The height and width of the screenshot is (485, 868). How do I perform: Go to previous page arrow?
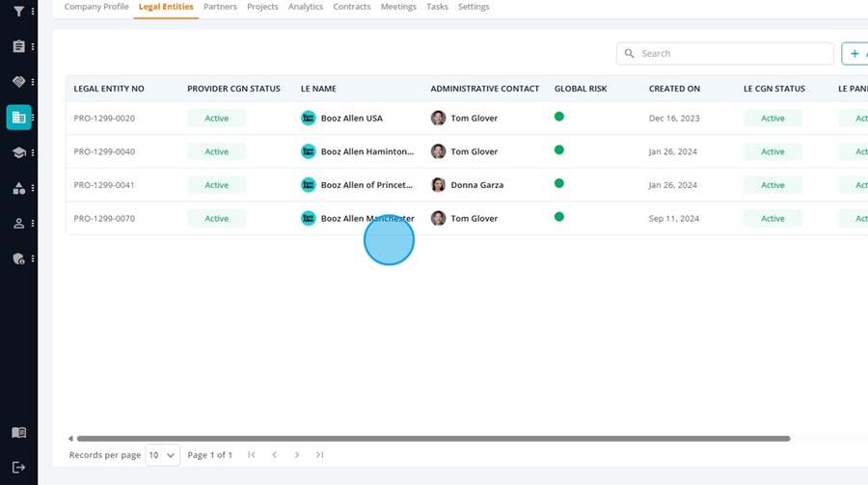pos(275,454)
